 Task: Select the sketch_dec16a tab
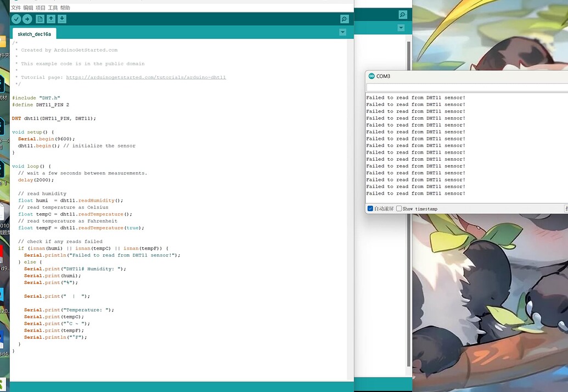click(x=34, y=34)
